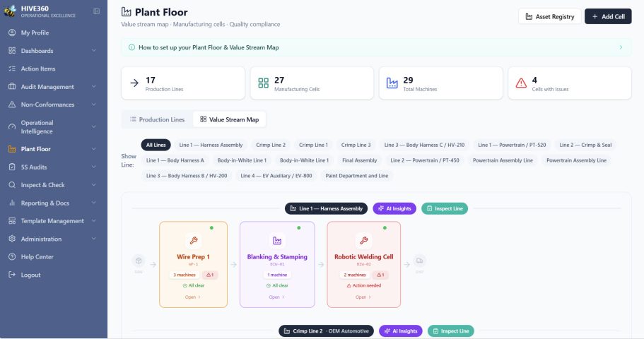Open the Wire Prep 1 cell link
This screenshot has width=644, height=339.
click(192, 297)
